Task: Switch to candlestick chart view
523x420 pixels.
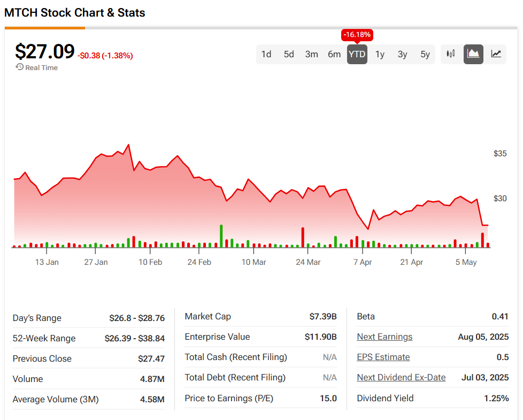Action: click(x=451, y=54)
